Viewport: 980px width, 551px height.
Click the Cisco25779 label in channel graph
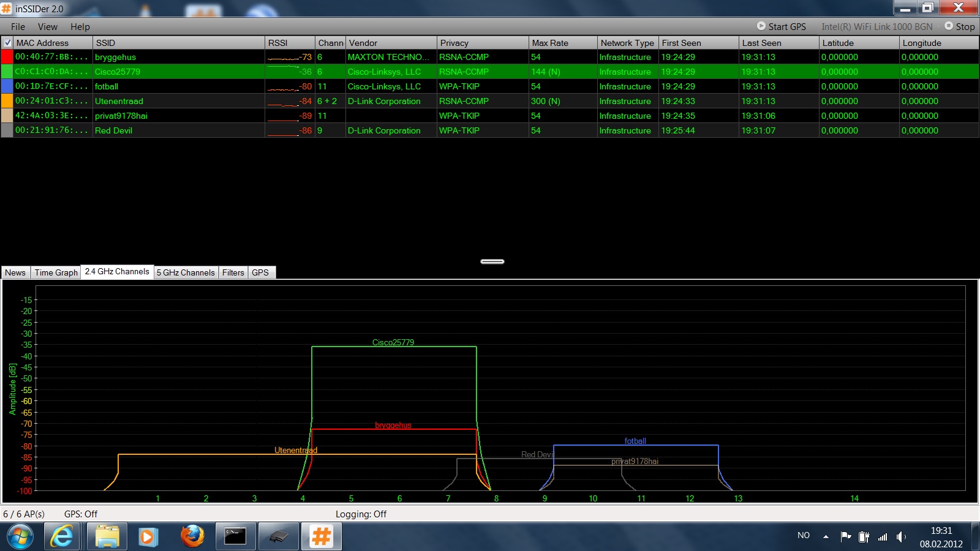tap(393, 342)
